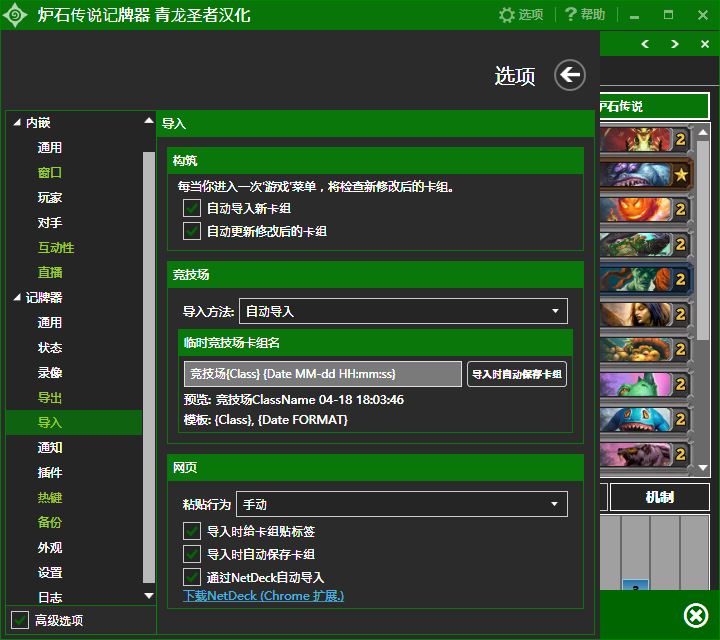
Task: Open the 导入方法 dropdown
Action: [x=403, y=311]
